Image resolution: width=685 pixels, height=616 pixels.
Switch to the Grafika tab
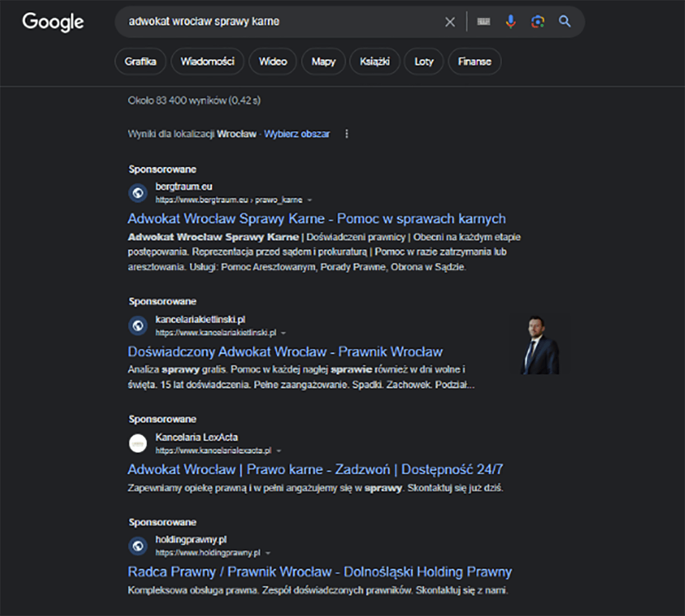[x=140, y=62]
